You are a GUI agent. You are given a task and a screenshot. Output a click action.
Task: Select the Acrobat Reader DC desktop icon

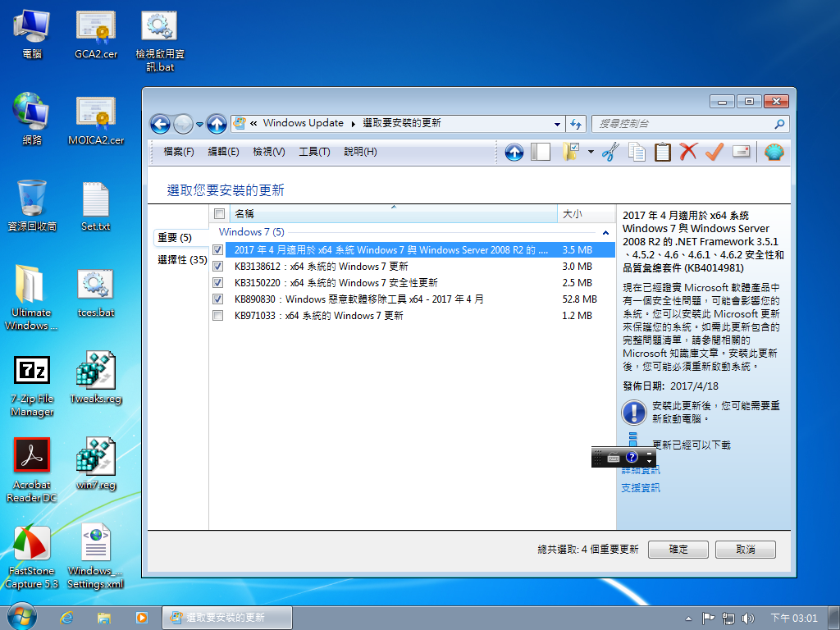point(32,470)
